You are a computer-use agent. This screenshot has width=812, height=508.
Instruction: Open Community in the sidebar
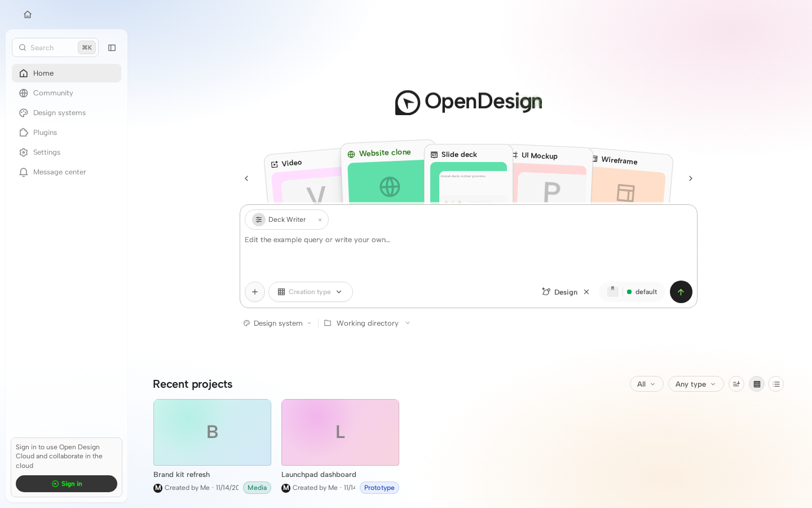pos(67,93)
